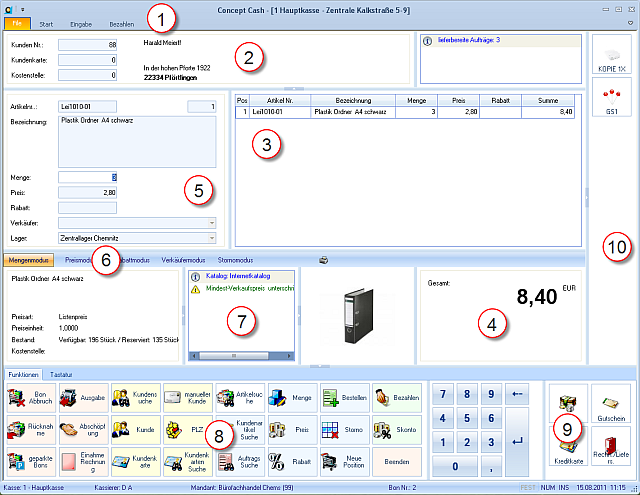Image resolution: width=640 pixels, height=495 pixels.
Task: Click into the Rabatt input field
Action: click(x=87, y=207)
